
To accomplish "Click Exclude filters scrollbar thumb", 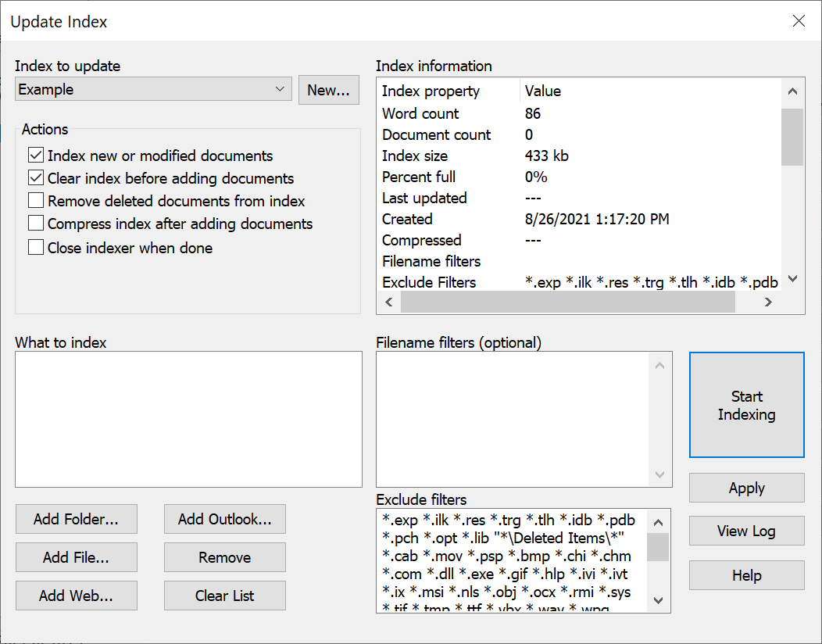I will pyautogui.click(x=658, y=548).
